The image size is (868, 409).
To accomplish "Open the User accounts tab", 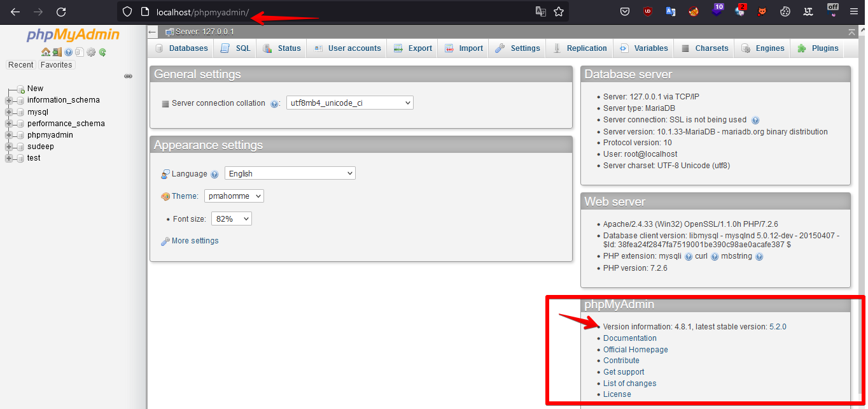I will pos(347,48).
